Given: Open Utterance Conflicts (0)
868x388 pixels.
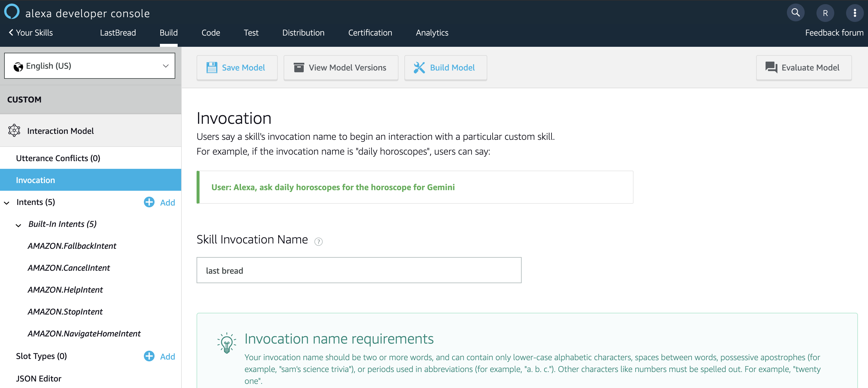Looking at the screenshot, I should tap(58, 158).
